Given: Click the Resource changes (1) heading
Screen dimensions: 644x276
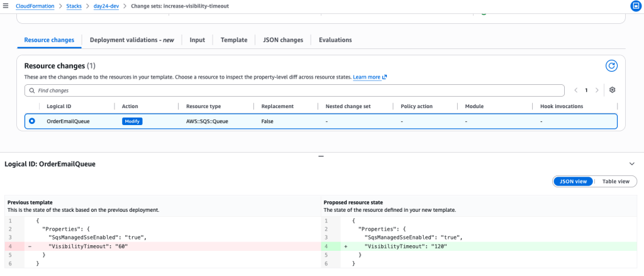Looking at the screenshot, I should (60, 66).
